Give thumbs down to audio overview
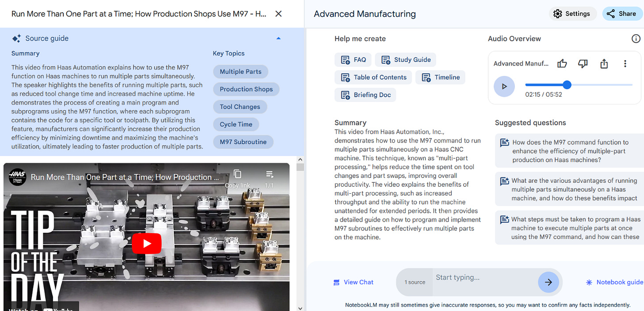Screen dimensions: 644x311 click(583, 64)
